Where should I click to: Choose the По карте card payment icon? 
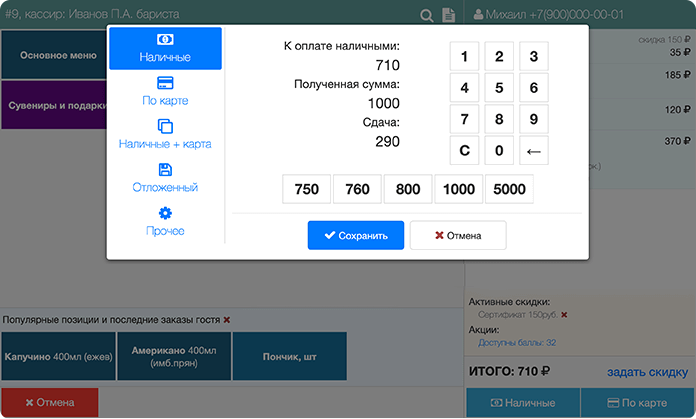[165, 91]
